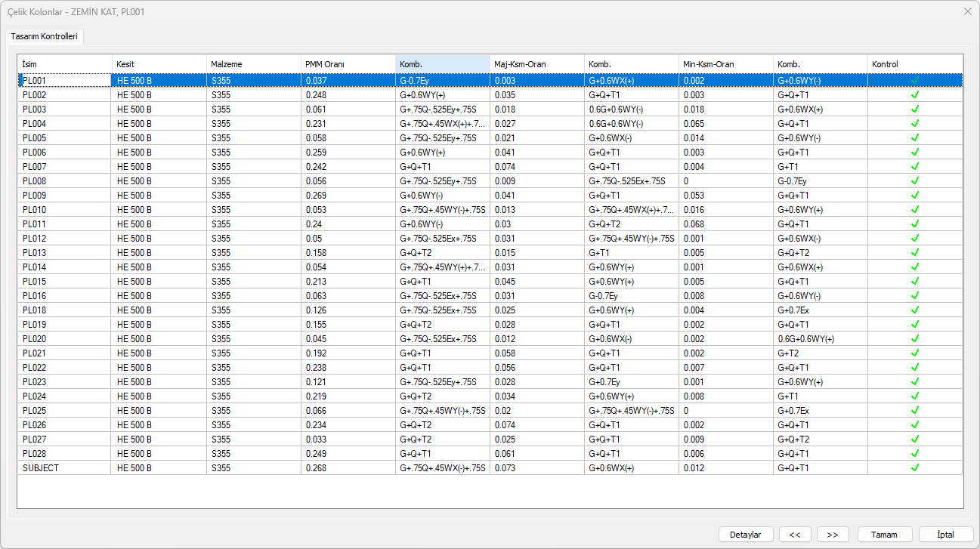Select the PL004 row name
The image size is (980, 549).
click(x=64, y=123)
